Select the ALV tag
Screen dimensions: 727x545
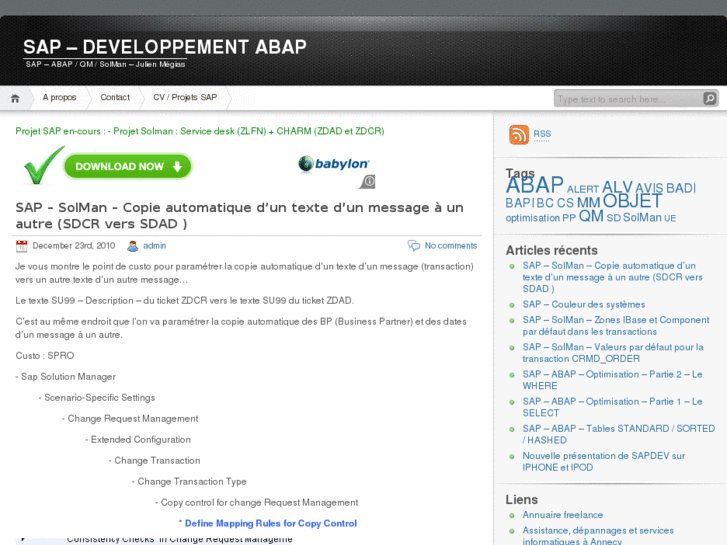click(x=617, y=187)
